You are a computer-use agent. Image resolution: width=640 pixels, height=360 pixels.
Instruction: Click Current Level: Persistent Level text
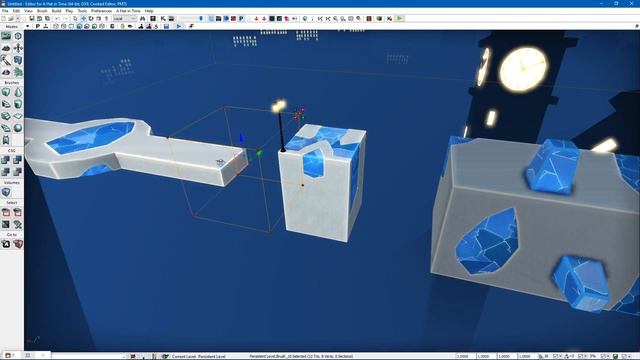[x=198, y=356]
